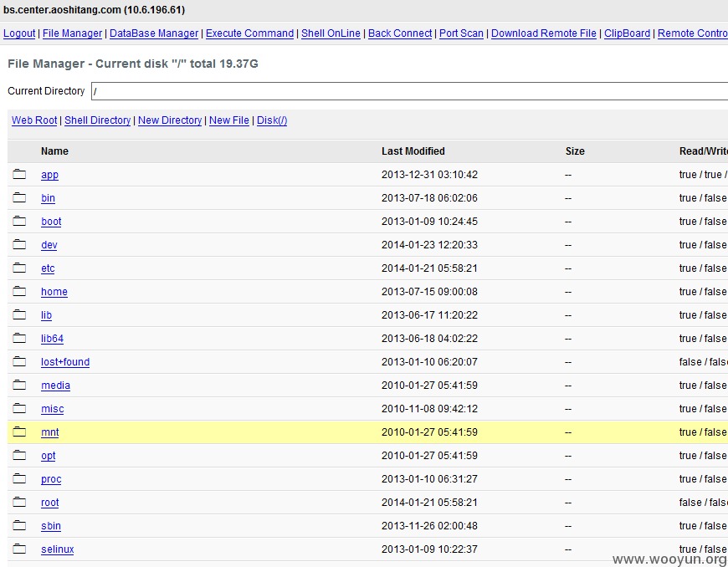This screenshot has width=728, height=567.
Task: Open the selinux directory
Action: (x=58, y=549)
